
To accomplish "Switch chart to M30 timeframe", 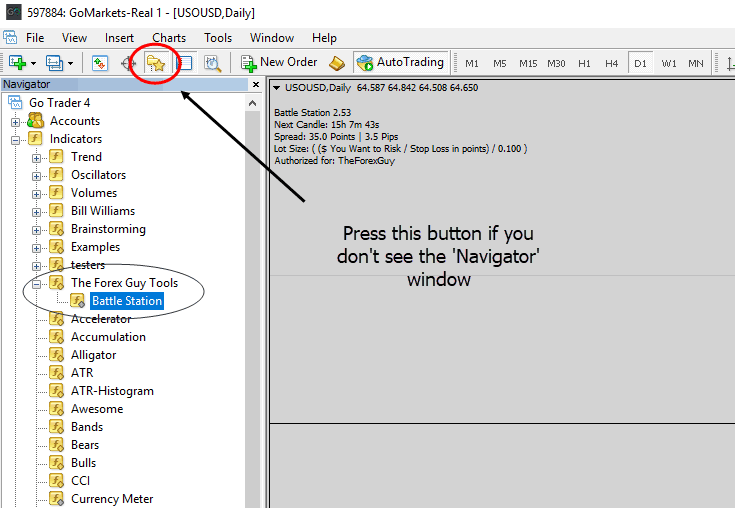I will [x=556, y=63].
